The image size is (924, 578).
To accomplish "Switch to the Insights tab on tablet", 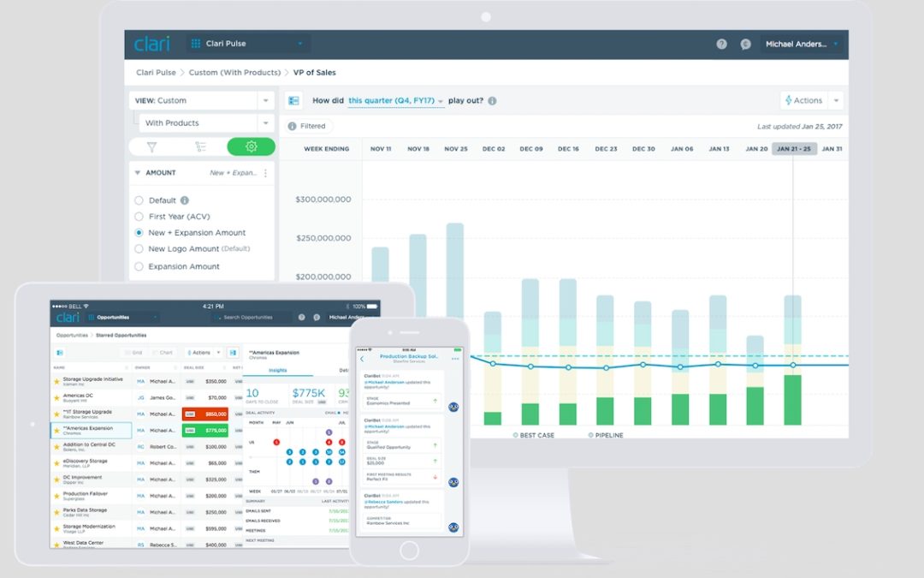I will coord(277,371).
